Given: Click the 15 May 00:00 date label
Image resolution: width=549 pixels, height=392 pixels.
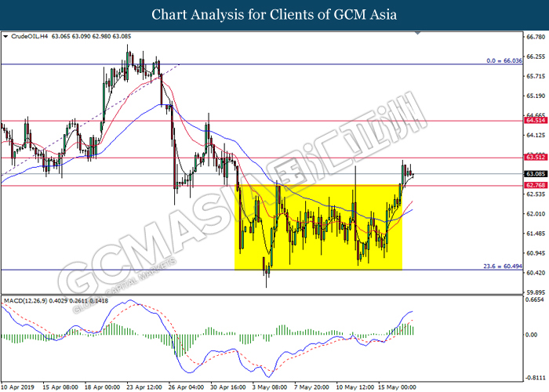Looking at the screenshot, I should pyautogui.click(x=396, y=387).
